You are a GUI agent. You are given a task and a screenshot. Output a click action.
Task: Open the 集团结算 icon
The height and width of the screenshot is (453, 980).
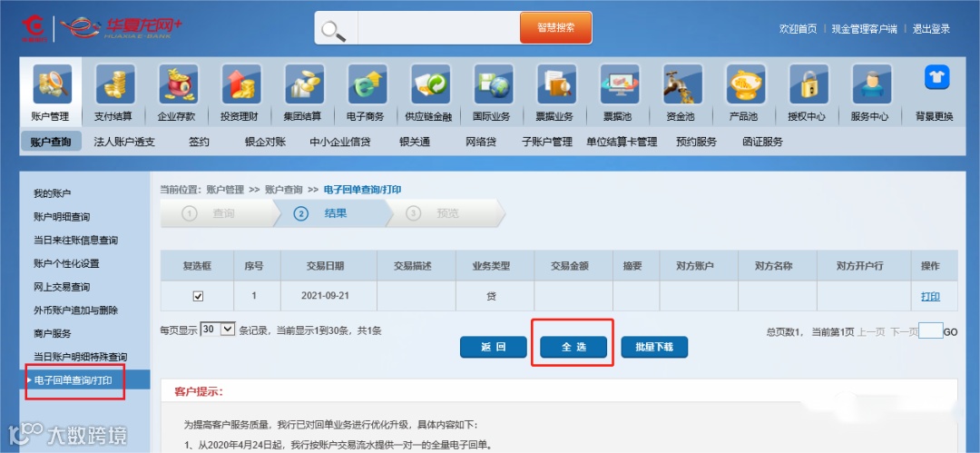pyautogui.click(x=304, y=84)
